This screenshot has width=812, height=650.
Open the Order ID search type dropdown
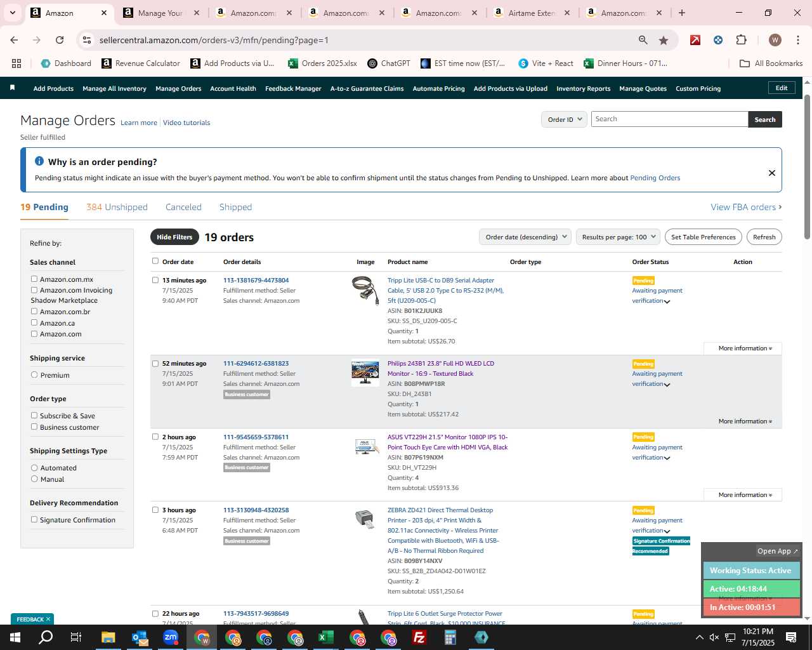tap(564, 119)
